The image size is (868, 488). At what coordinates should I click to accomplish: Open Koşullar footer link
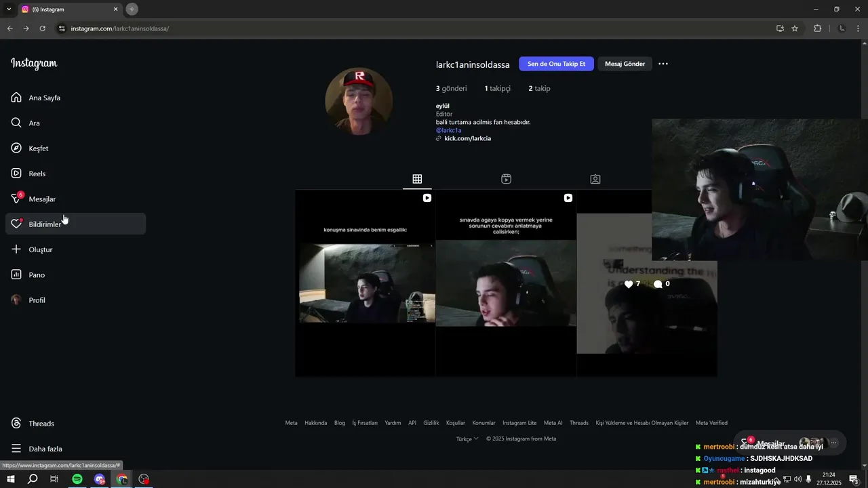(x=456, y=423)
